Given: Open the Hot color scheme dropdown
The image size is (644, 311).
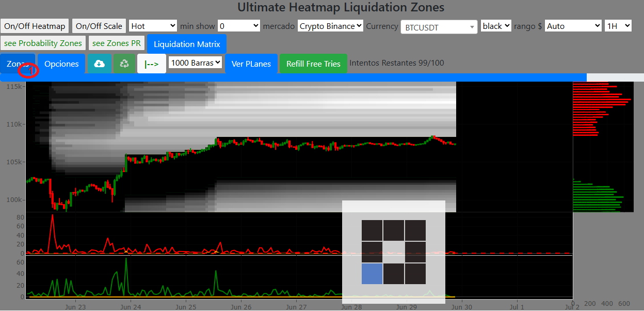Looking at the screenshot, I should tap(153, 26).
